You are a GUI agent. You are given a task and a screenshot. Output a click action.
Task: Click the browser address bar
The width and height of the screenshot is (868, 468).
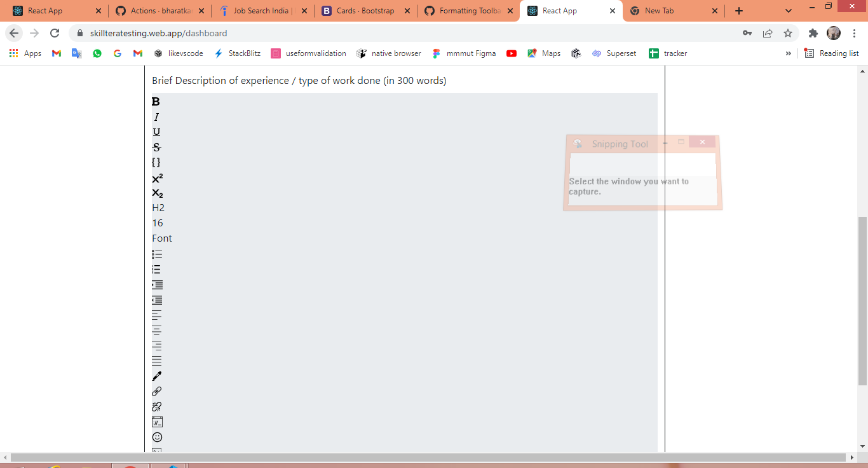[x=381, y=33]
